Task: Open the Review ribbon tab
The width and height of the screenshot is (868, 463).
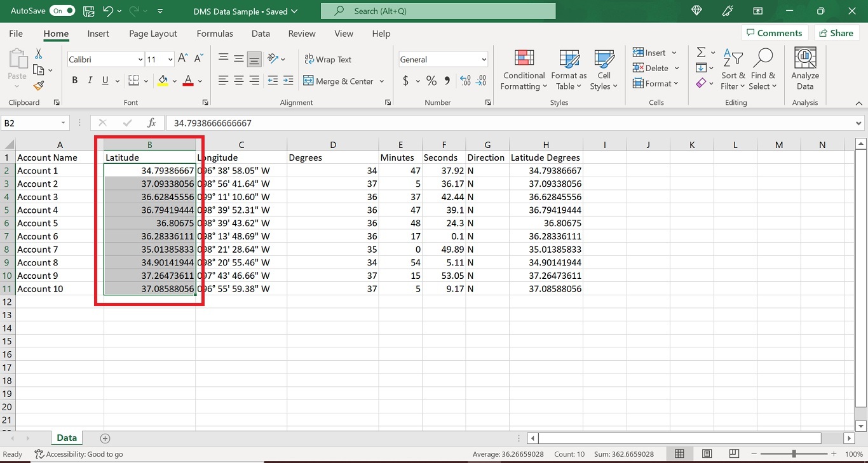Action: point(301,34)
